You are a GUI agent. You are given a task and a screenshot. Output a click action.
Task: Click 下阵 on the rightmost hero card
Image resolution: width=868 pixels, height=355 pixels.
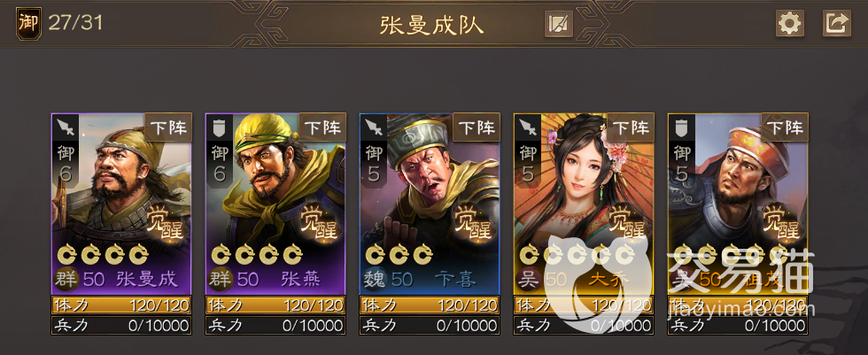(785, 127)
